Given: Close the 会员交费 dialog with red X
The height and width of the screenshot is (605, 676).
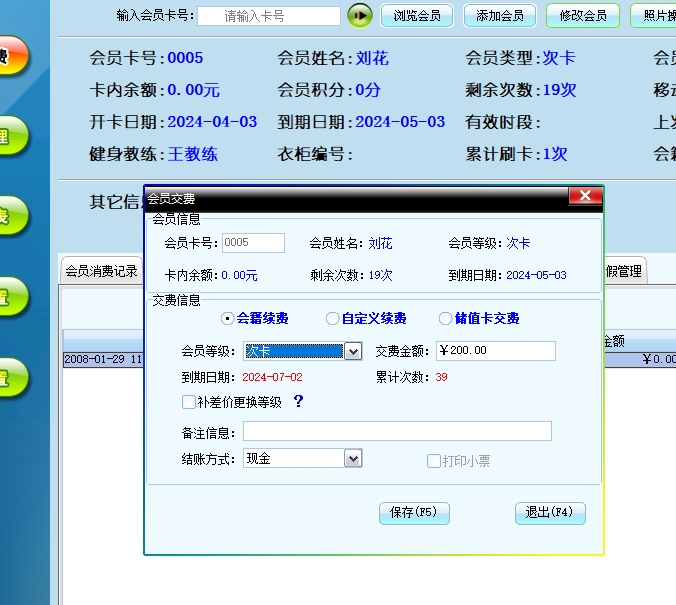Looking at the screenshot, I should tap(584, 197).
